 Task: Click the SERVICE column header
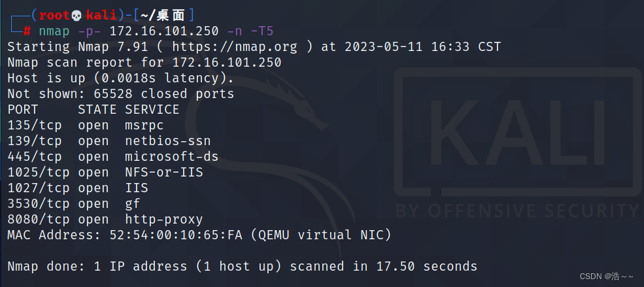152,110
